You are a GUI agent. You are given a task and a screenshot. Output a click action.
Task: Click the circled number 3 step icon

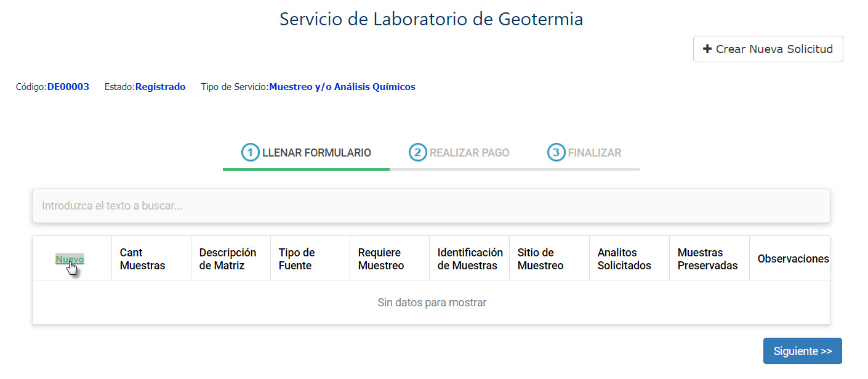click(x=557, y=153)
